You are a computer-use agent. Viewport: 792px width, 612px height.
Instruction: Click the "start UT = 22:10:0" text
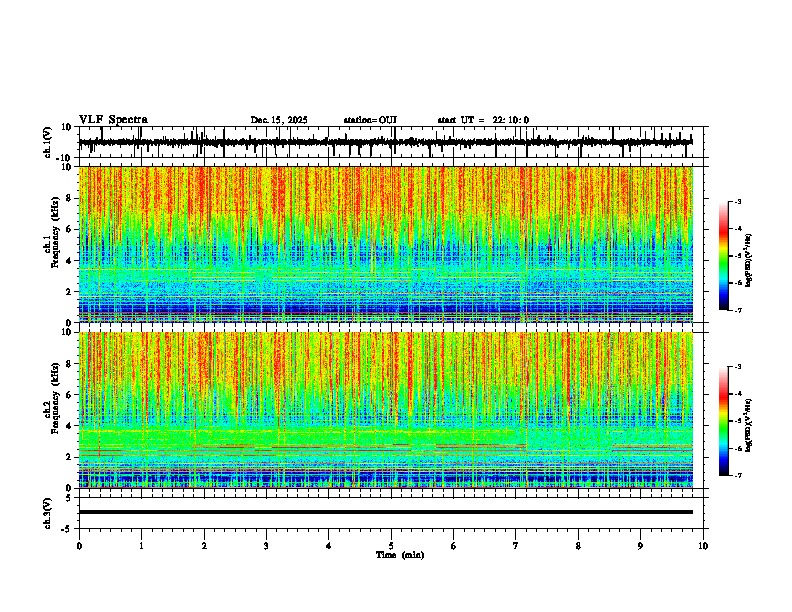(483, 120)
